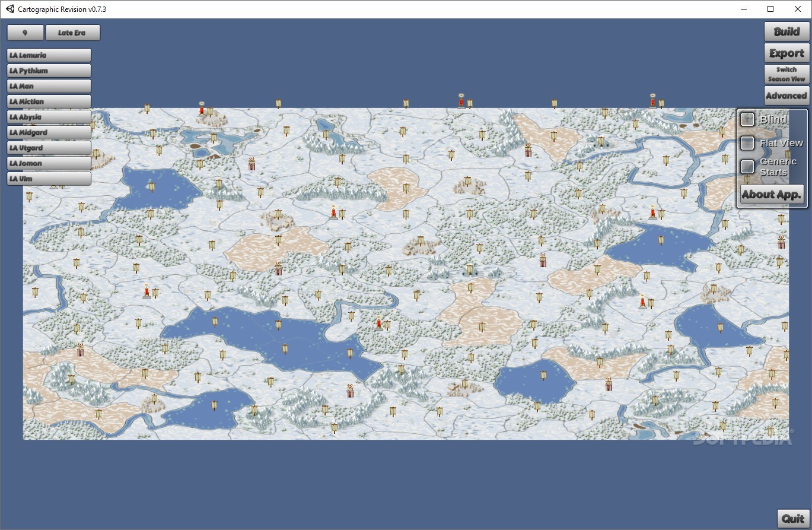
Task: Export the generated map
Action: (786, 53)
